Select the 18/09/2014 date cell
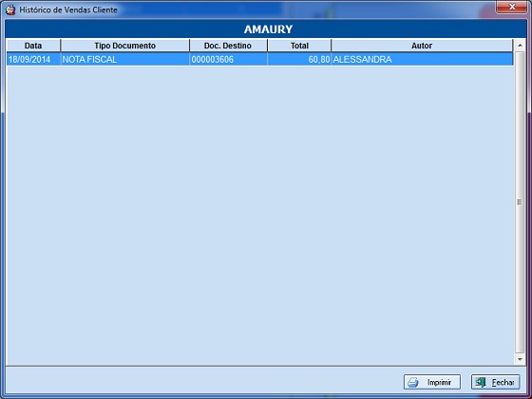Screen dimensions: 532x399 [33, 59]
